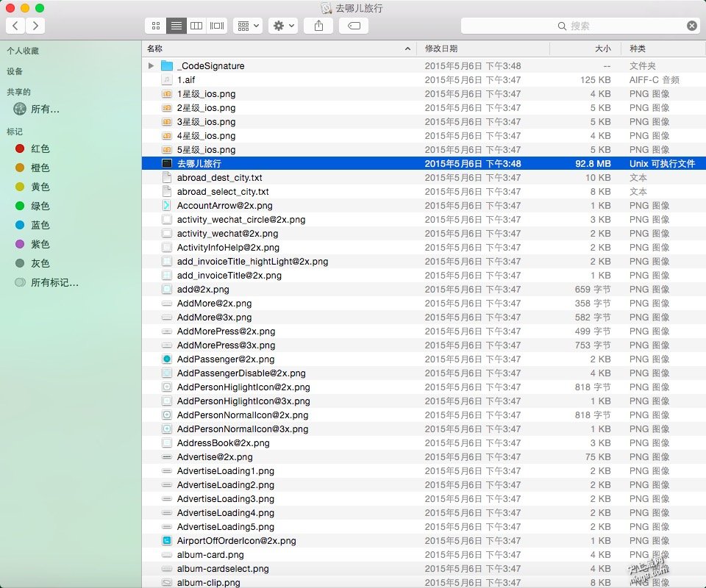Select the 灰色 gray tag
Screen dimensions: 706x588
pyautogui.click(x=32, y=263)
